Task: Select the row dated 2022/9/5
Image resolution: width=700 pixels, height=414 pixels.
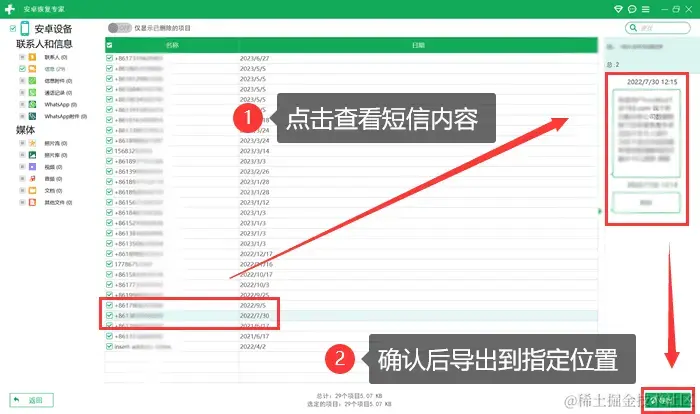Action: pos(351,305)
